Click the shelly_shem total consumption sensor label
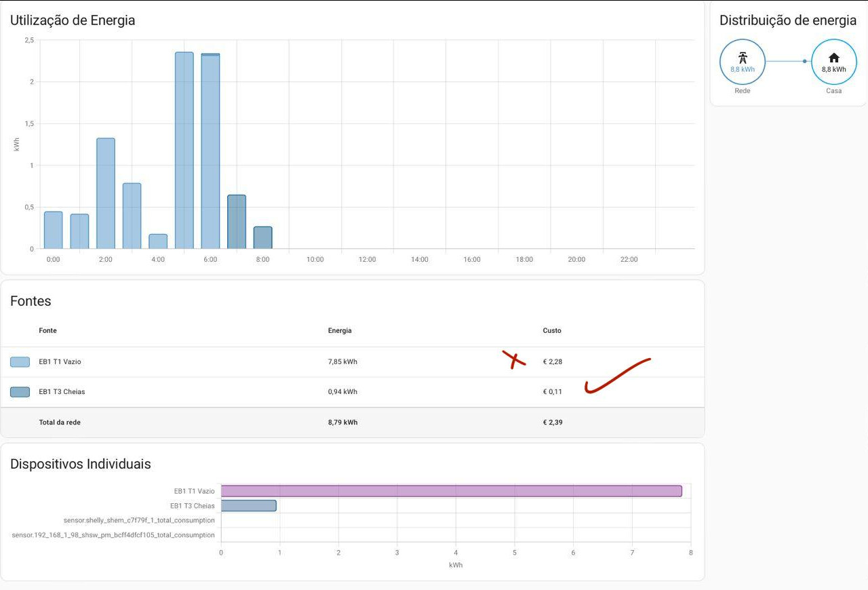The height and width of the screenshot is (590, 868). pyautogui.click(x=139, y=520)
